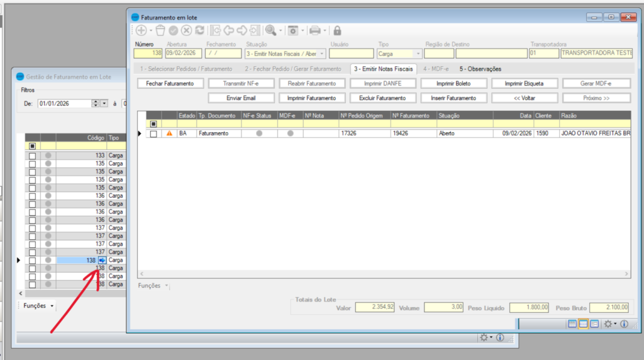The height and width of the screenshot is (360, 644).
Task: Click the orange warning triangle in row
Action: [169, 133]
